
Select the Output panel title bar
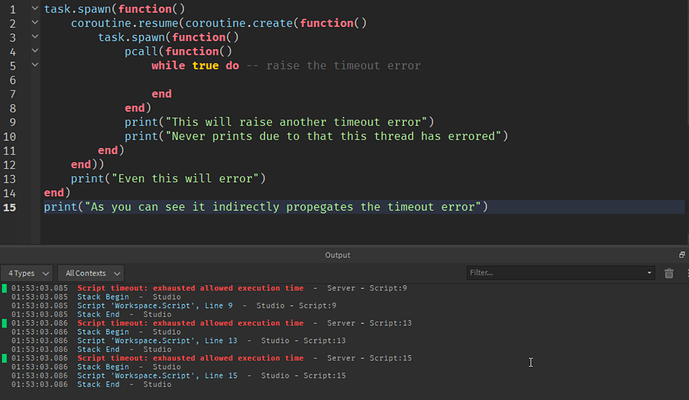337,255
